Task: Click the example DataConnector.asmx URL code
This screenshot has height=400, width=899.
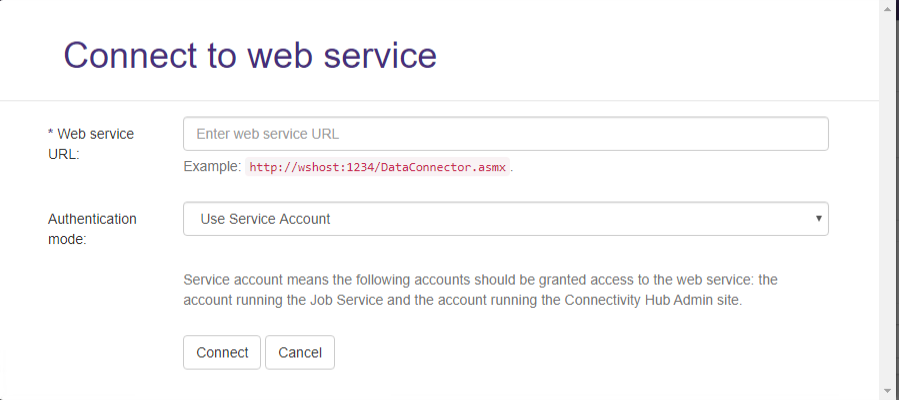Action: tap(378, 167)
